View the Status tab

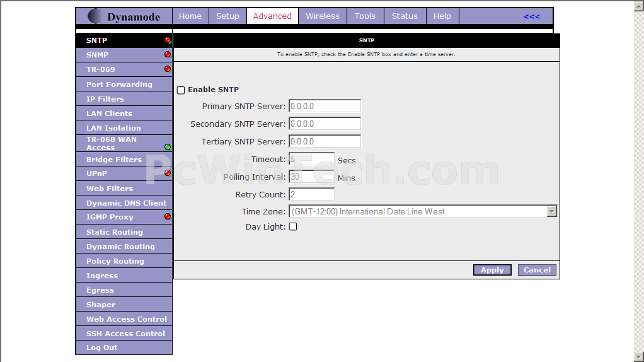pos(405,16)
